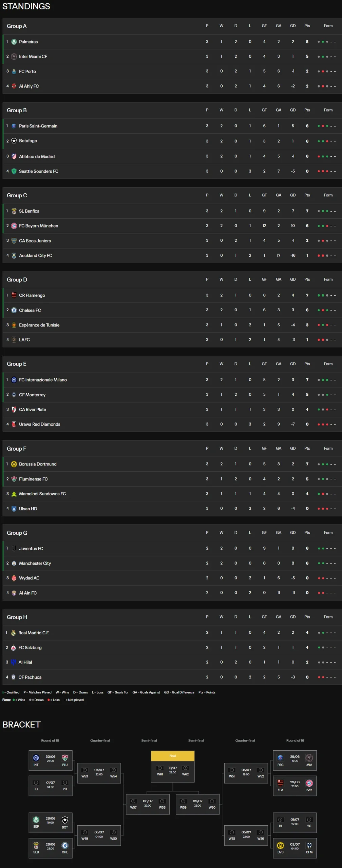Click the Palmeiras club crest

[x=14, y=42]
